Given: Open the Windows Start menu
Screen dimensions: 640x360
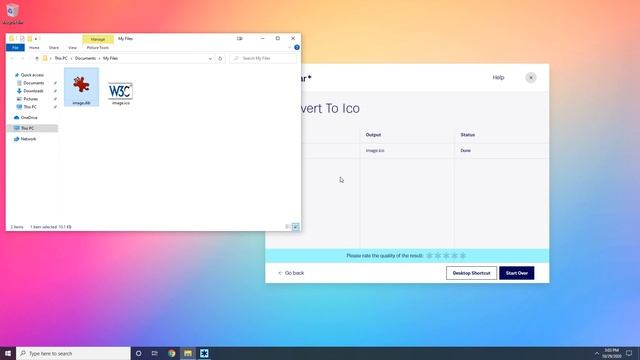Looking at the screenshot, I should [x=8, y=353].
